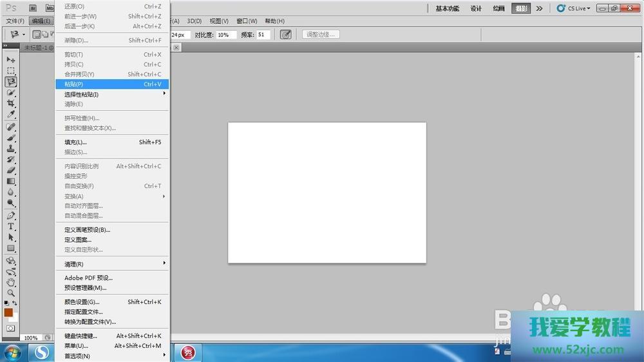Select the Hand tool
The width and height of the screenshot is (644, 362).
coord(11,282)
